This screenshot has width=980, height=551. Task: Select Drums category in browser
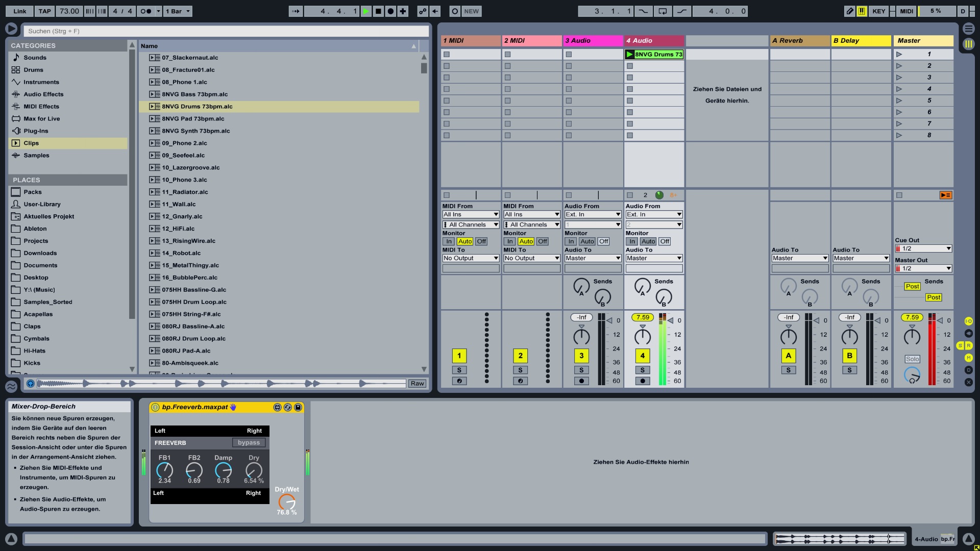point(33,70)
